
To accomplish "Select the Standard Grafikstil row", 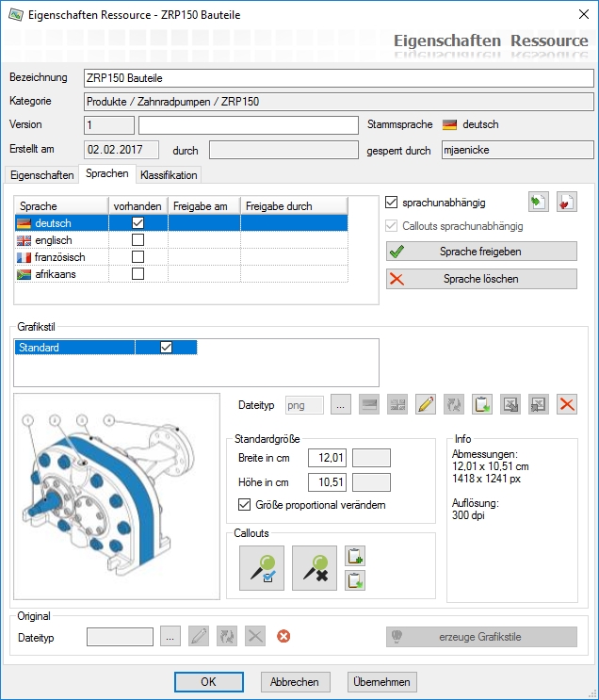I will [x=105, y=348].
